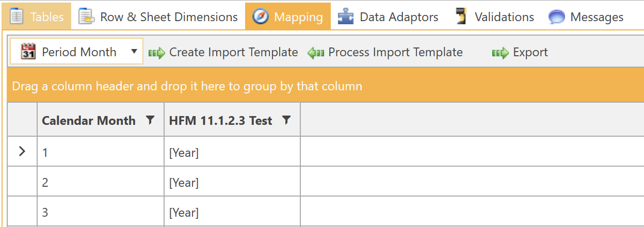Screen dimensions: 644x227
Task: Select the [Year] cell in row 3
Action: [x=232, y=212]
